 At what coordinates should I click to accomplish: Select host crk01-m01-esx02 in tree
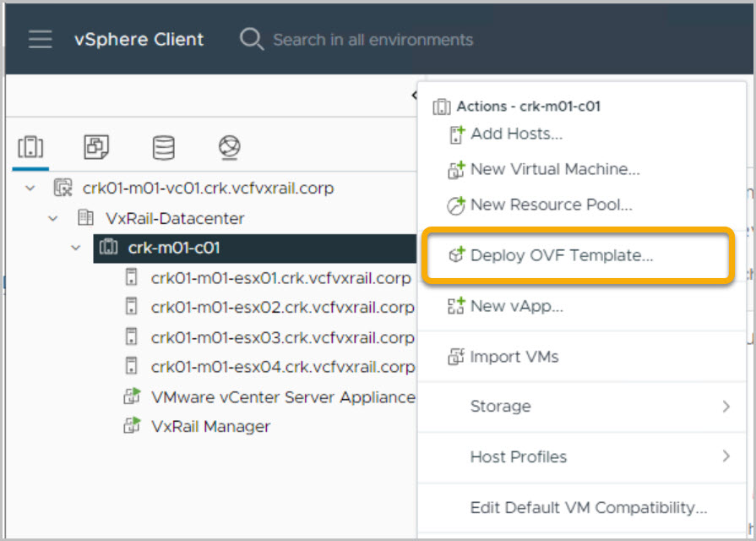pyautogui.click(x=281, y=308)
